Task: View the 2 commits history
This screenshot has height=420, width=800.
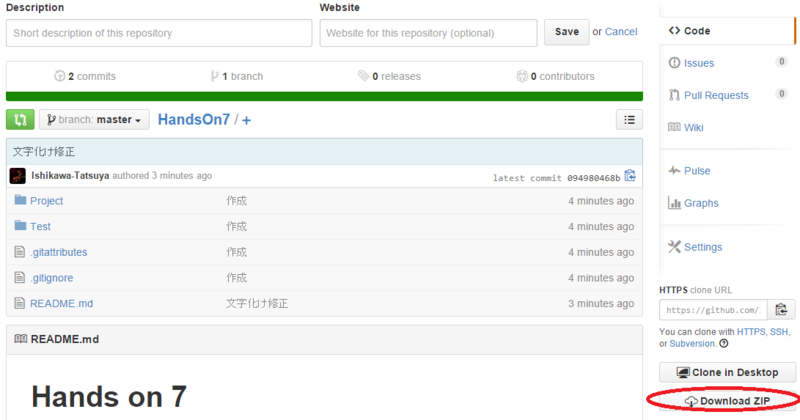Action: (x=92, y=76)
